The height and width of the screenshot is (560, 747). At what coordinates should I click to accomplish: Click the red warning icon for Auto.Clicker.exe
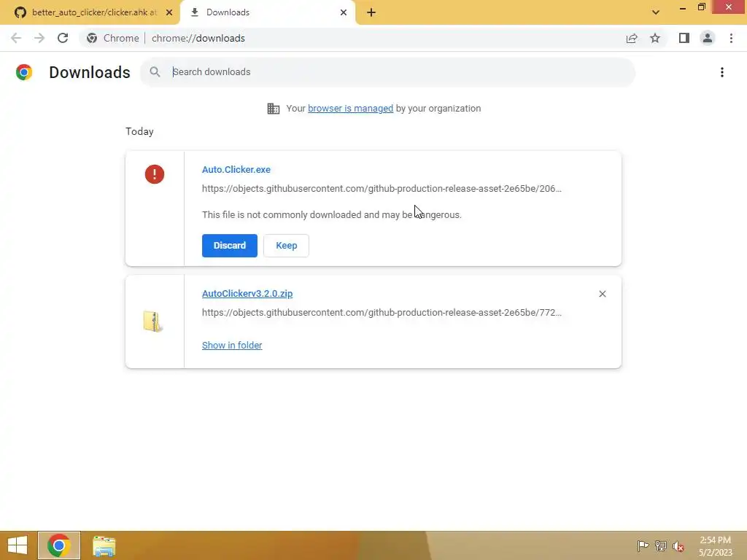click(x=155, y=174)
